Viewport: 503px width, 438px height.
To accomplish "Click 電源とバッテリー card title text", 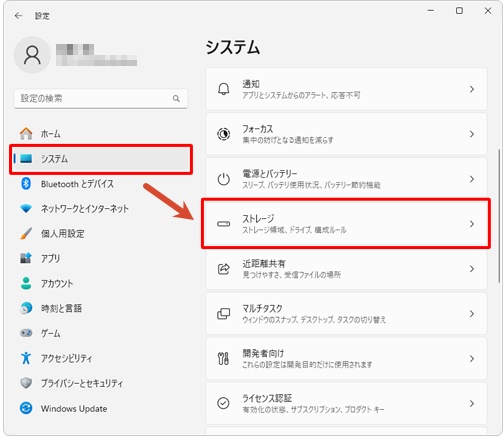I will pyautogui.click(x=269, y=174).
